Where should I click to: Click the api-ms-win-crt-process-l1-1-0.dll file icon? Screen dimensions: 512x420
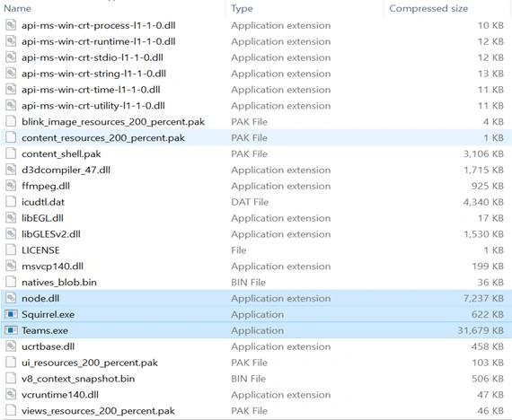tap(11, 25)
